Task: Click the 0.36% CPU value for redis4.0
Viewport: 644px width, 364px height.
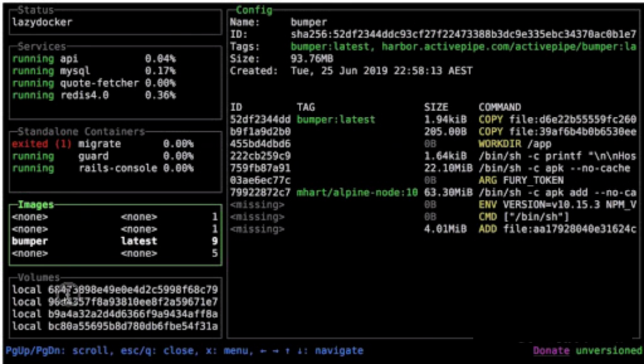Action: 160,95
